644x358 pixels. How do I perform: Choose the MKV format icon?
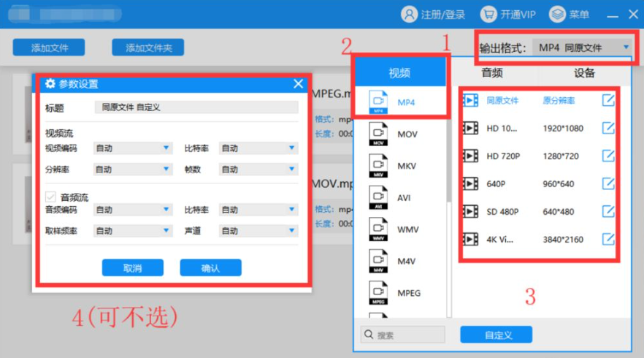(x=378, y=166)
